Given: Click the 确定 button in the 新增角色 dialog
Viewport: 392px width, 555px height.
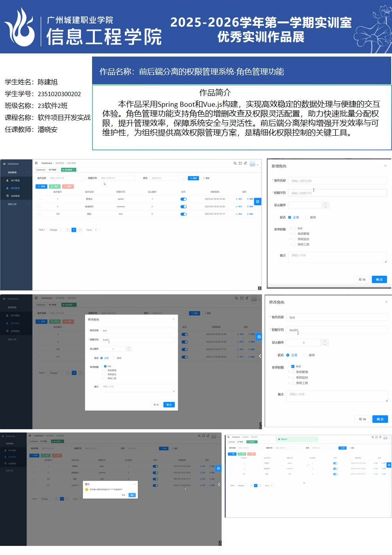Looking at the screenshot, I should pos(379,279).
